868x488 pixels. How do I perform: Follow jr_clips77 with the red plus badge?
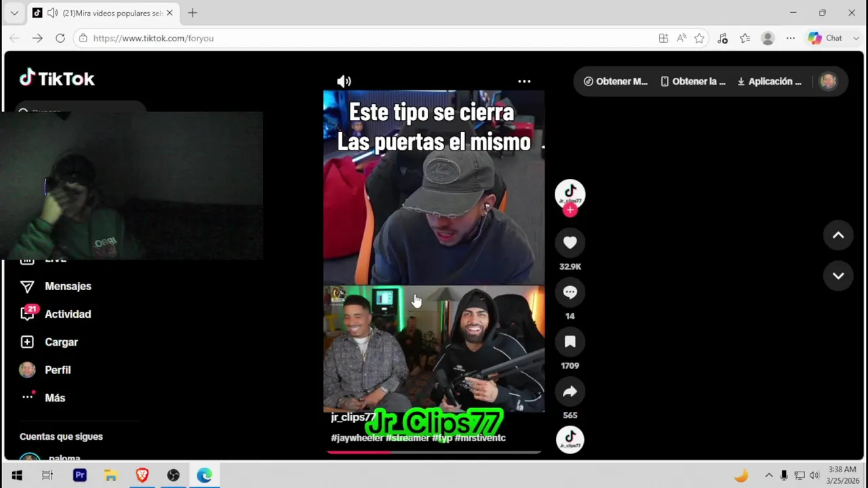click(570, 210)
